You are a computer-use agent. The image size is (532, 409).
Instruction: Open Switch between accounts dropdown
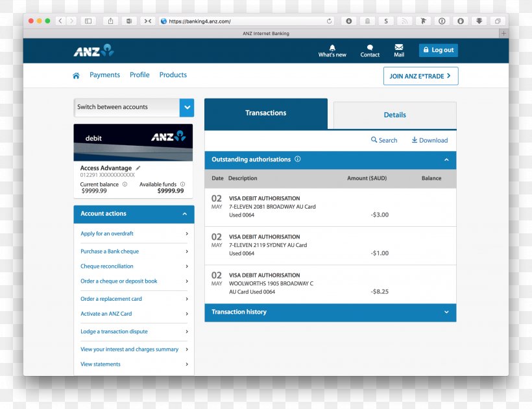tap(134, 108)
